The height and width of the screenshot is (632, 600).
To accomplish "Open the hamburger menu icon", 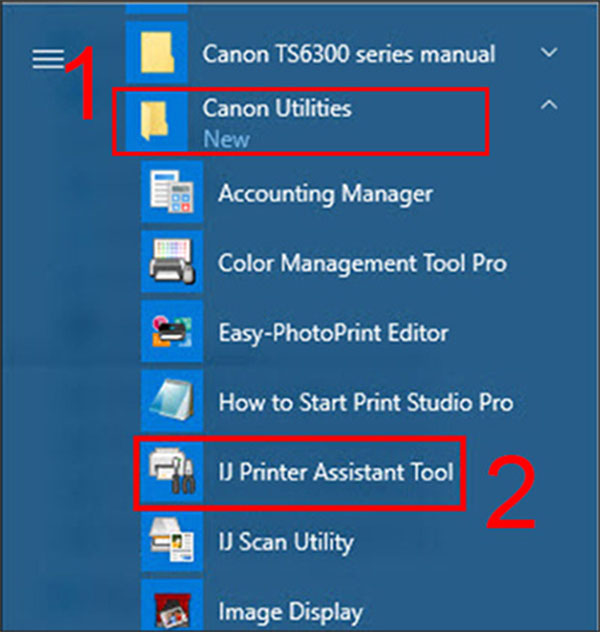I will pos(48,59).
